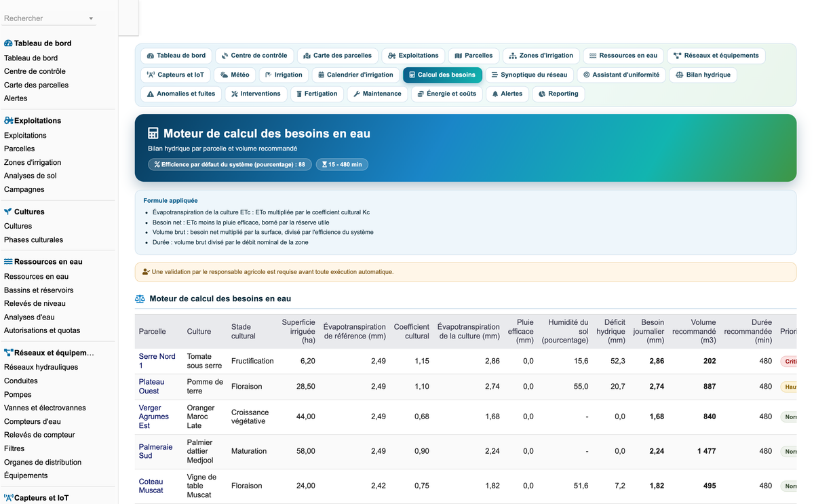Open Bilan hydrique tab
The image size is (814, 504).
pyautogui.click(x=703, y=75)
